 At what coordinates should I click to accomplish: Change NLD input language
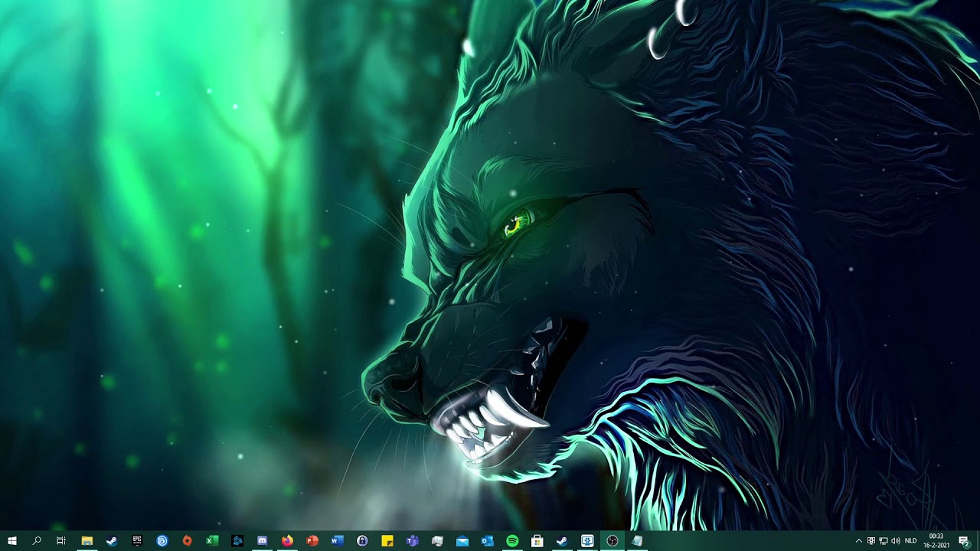point(911,541)
